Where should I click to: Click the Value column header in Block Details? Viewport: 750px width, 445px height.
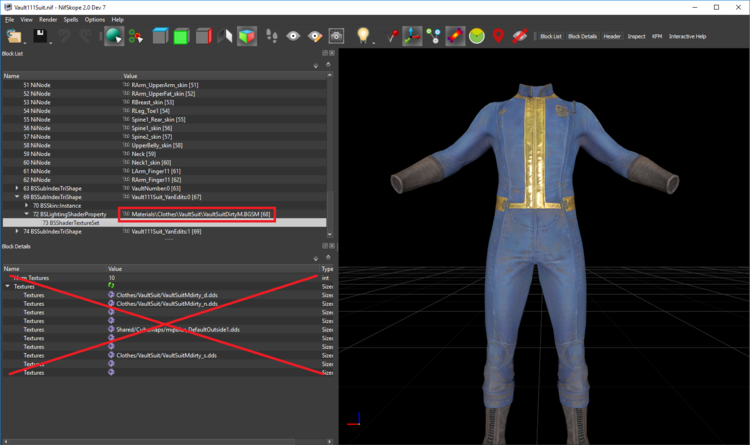click(213, 269)
